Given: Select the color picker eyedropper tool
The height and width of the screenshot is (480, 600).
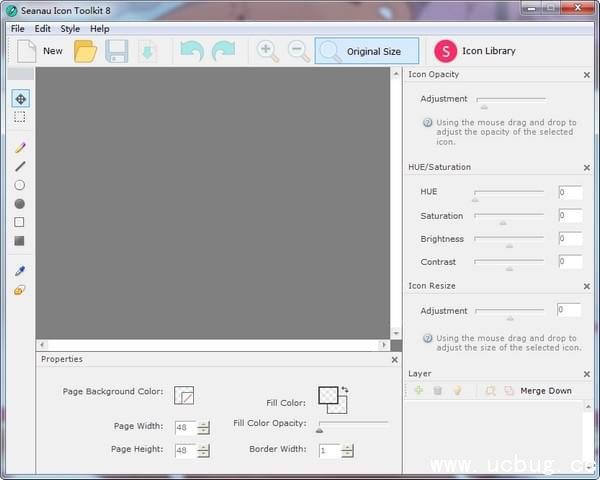Looking at the screenshot, I should click(20, 271).
